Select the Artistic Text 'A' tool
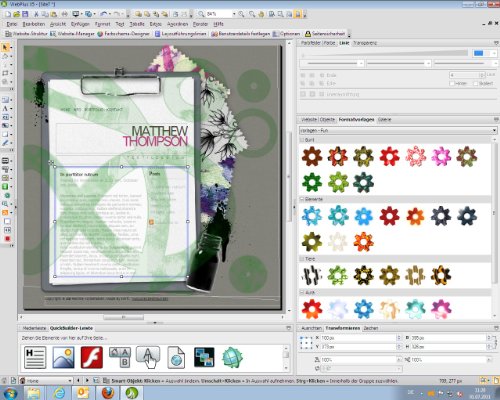The height and width of the screenshot is (400, 500). point(5,108)
